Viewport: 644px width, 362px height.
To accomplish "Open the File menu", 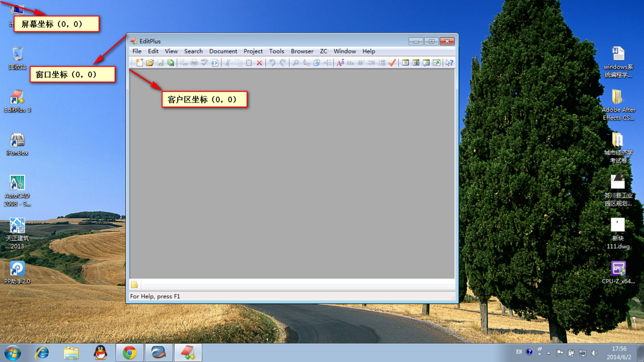I will click(137, 51).
